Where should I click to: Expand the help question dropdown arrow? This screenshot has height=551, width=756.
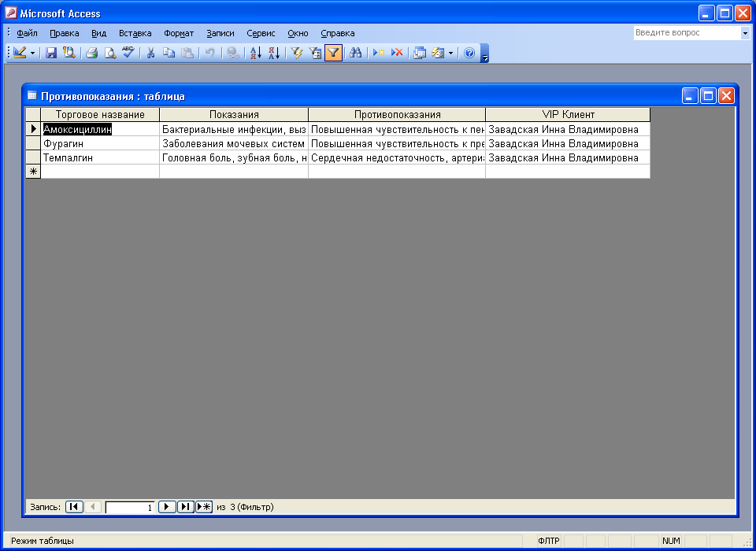tap(745, 33)
